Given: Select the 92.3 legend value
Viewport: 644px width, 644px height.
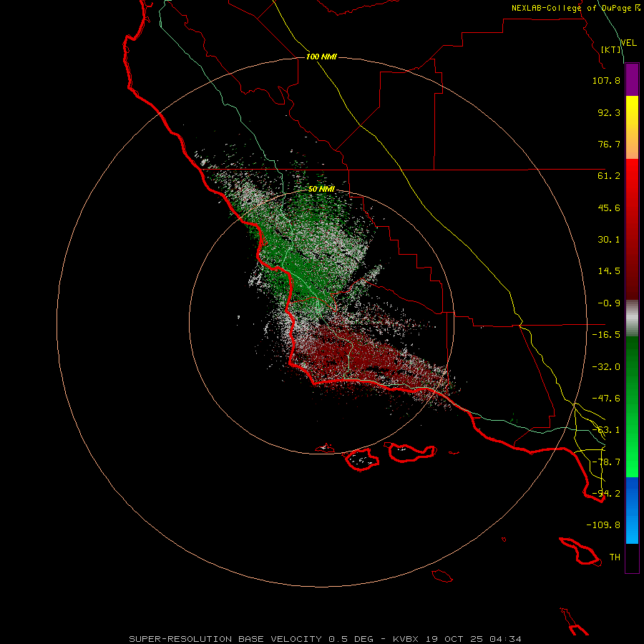Looking at the screenshot, I should click(609, 112).
